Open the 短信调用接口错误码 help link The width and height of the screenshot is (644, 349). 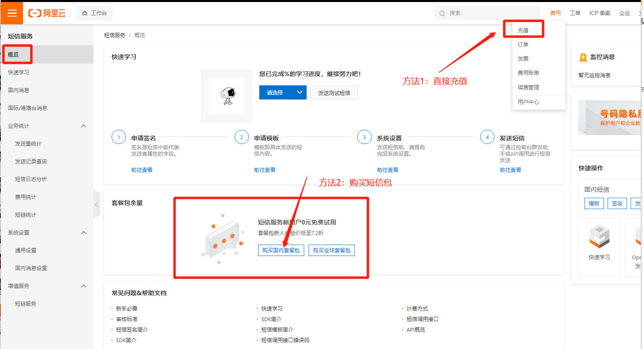tap(285, 340)
